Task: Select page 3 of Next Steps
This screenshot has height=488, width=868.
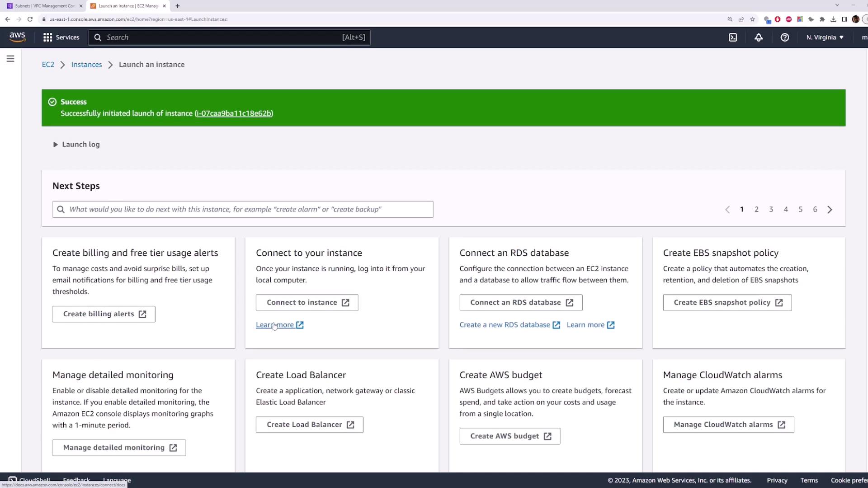Action: click(x=771, y=209)
